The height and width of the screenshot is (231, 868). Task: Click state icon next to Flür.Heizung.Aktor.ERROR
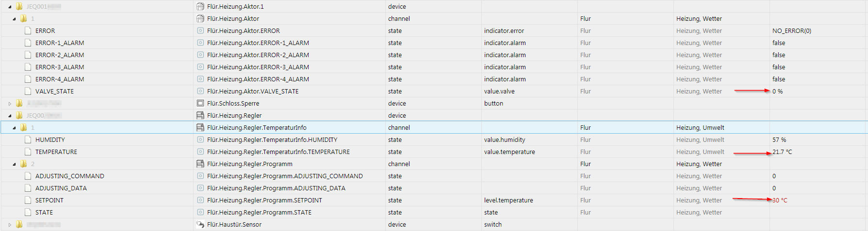(x=200, y=31)
